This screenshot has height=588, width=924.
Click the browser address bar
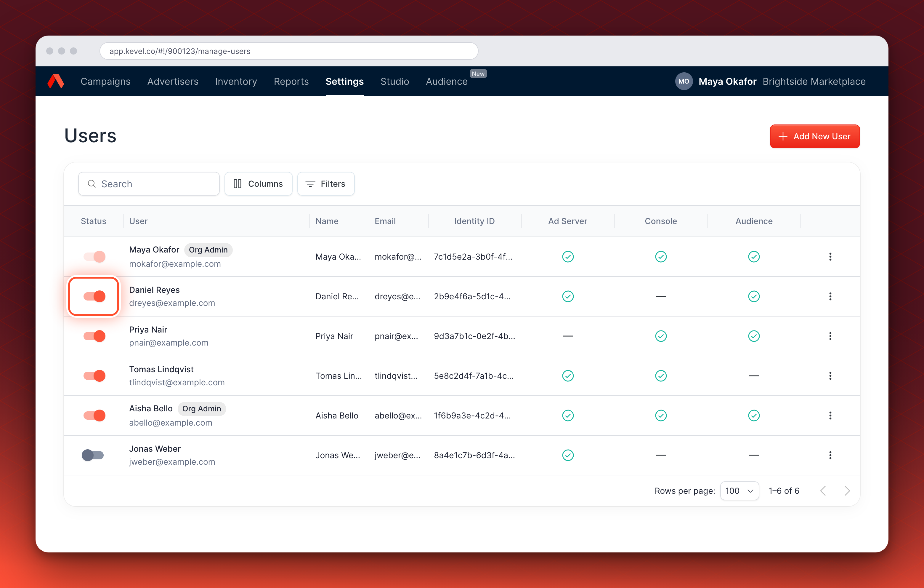coord(289,51)
